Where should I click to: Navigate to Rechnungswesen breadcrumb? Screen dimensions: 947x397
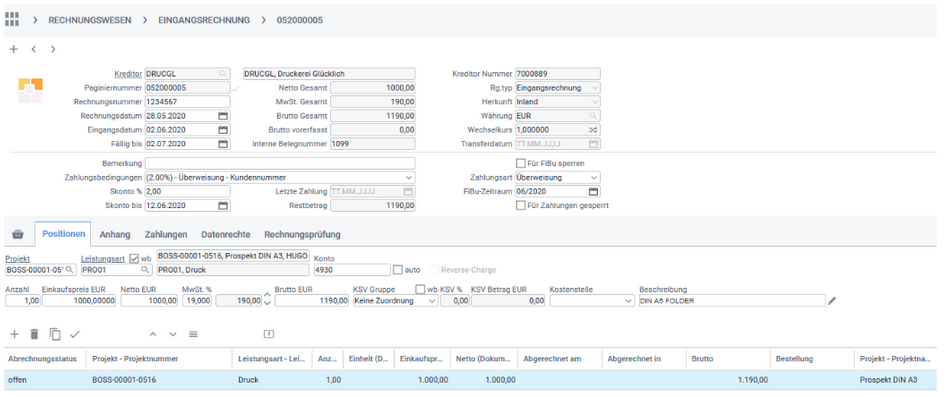(x=90, y=20)
